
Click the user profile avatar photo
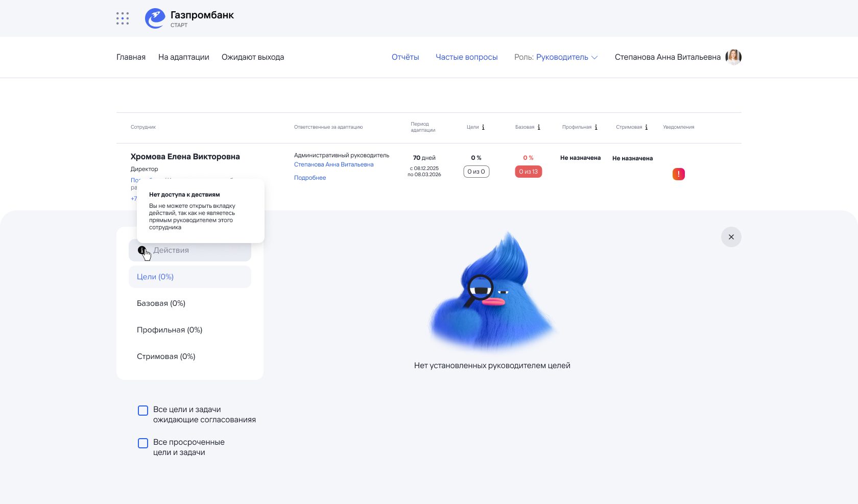click(x=733, y=57)
